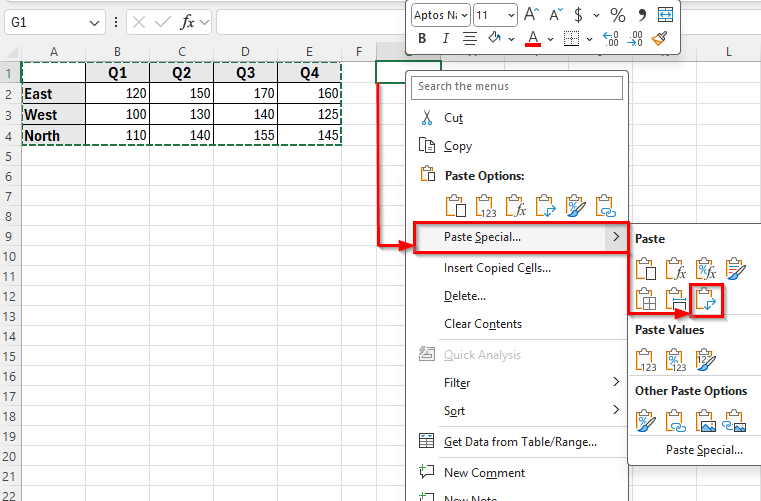The width and height of the screenshot is (761, 501).
Task: Click the center align icon in mini toolbar
Action: pyautogui.click(x=469, y=38)
